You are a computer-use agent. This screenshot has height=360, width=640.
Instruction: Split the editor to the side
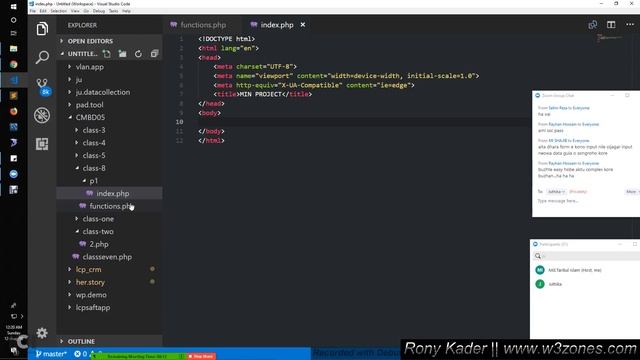611,25
